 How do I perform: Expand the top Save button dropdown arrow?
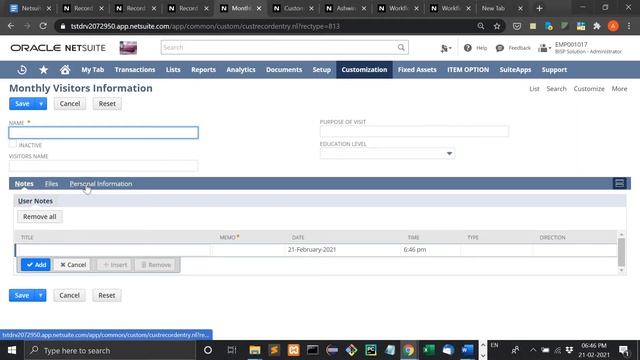point(41,104)
